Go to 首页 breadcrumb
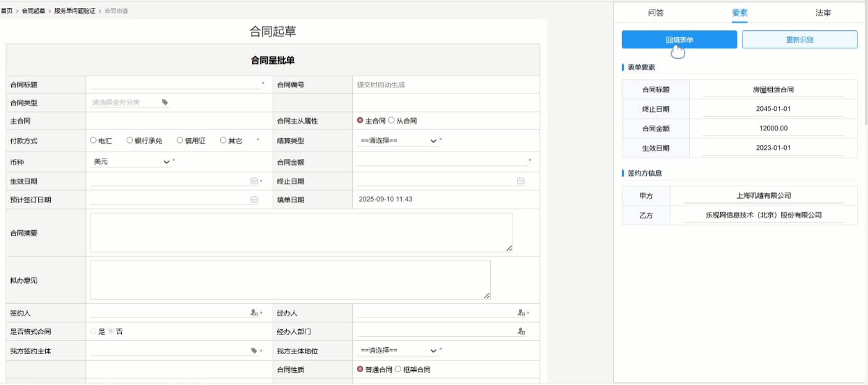The image size is (868, 385). (6, 11)
